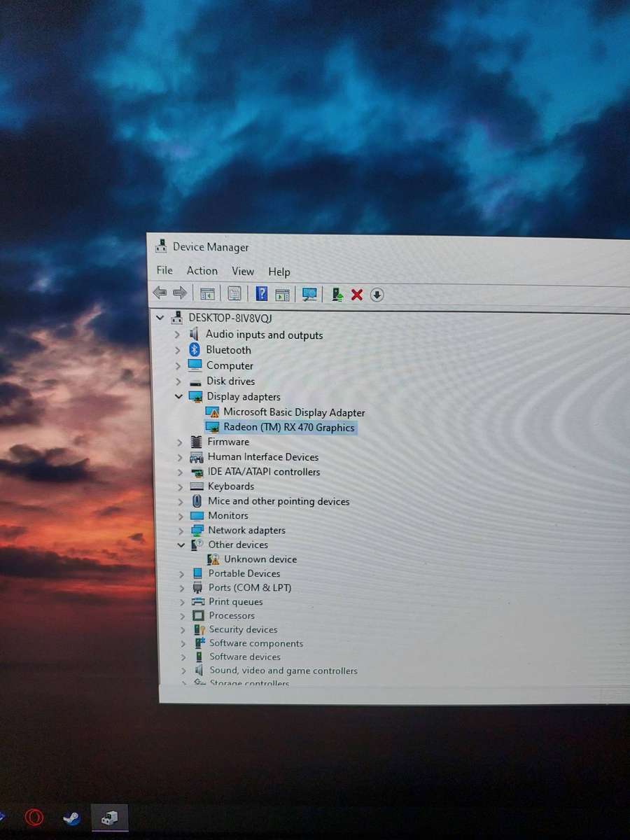
Task: Scan for hardware changes via monitor icon
Action: (309, 295)
